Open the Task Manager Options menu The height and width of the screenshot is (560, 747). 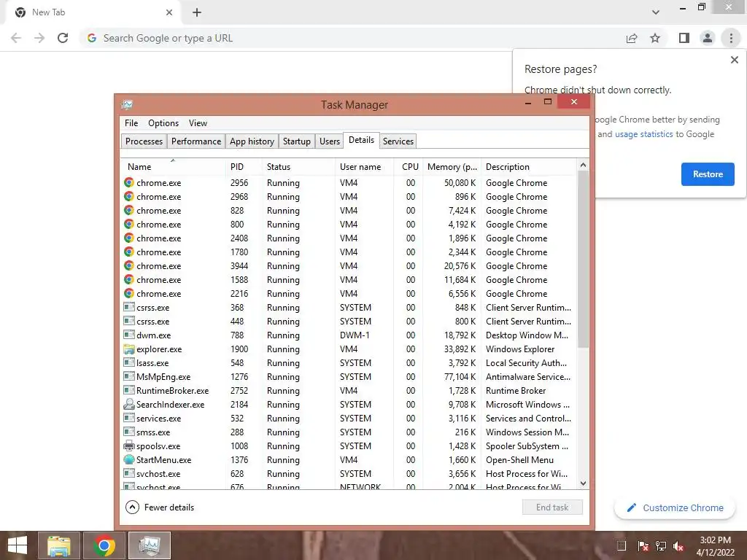coord(163,122)
